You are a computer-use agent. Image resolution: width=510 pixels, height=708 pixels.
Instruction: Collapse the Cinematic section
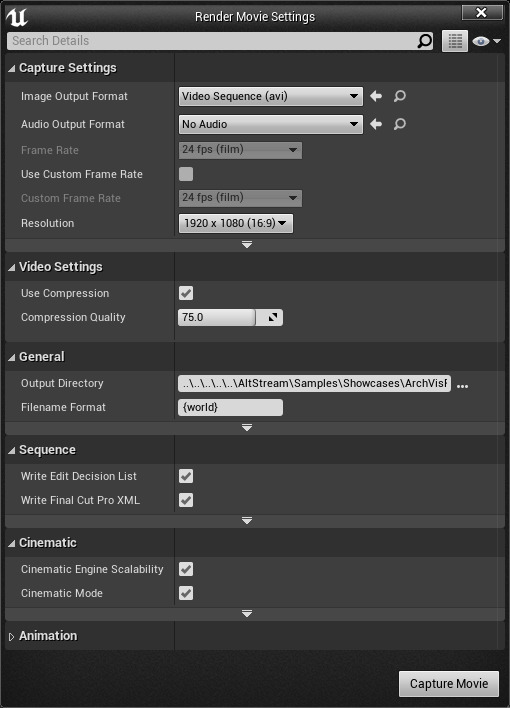pos(12,544)
